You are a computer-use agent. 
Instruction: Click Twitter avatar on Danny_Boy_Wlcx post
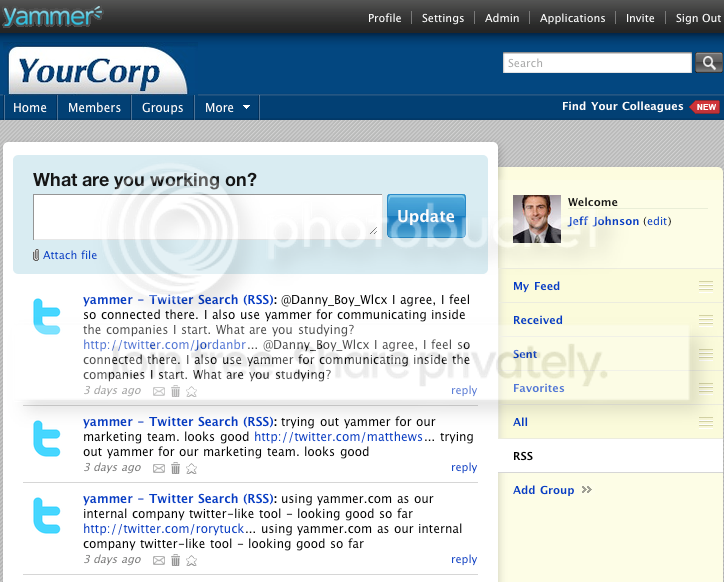[47, 316]
